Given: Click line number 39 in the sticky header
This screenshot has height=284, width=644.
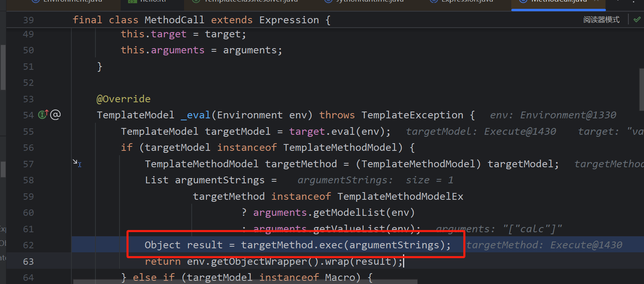Looking at the screenshot, I should point(28,20).
